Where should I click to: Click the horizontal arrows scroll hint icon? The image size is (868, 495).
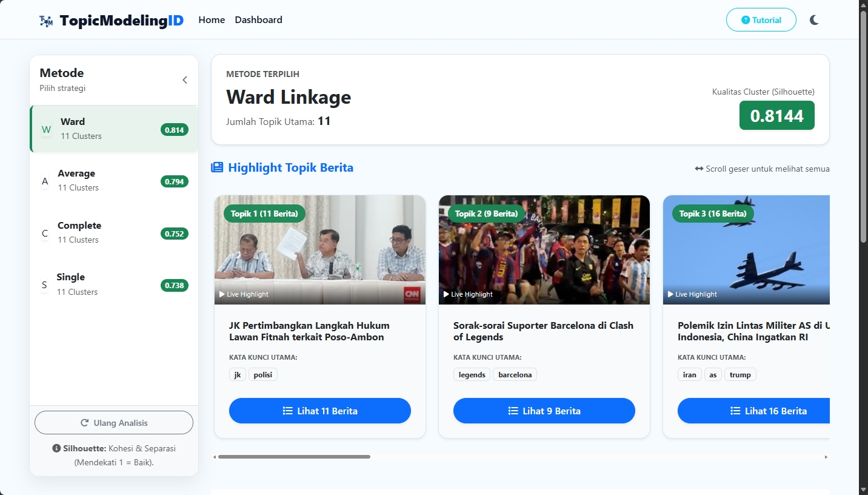coord(699,169)
